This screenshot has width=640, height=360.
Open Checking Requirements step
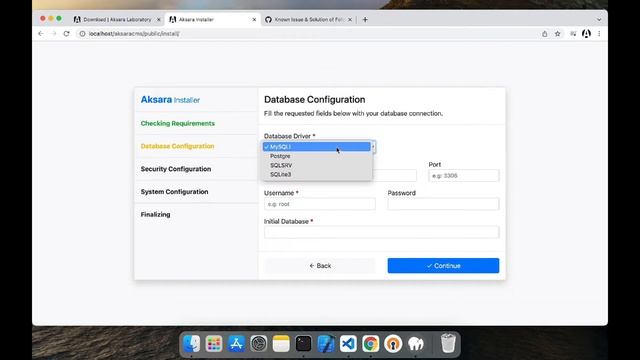point(178,123)
